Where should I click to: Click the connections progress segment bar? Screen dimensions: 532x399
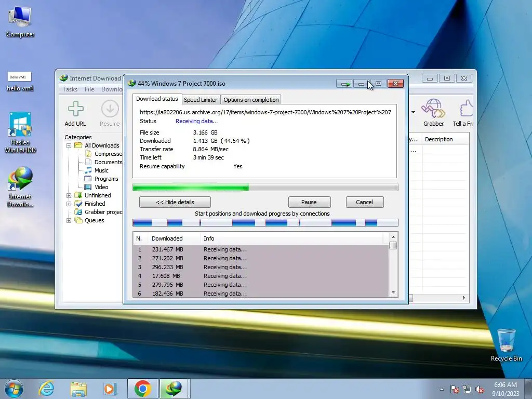coord(265,222)
